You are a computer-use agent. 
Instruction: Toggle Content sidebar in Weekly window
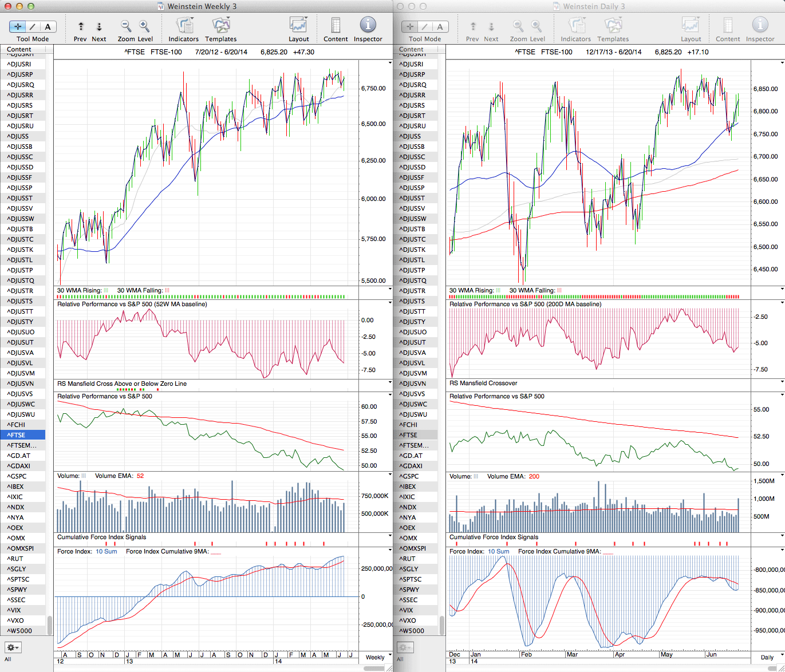click(336, 26)
